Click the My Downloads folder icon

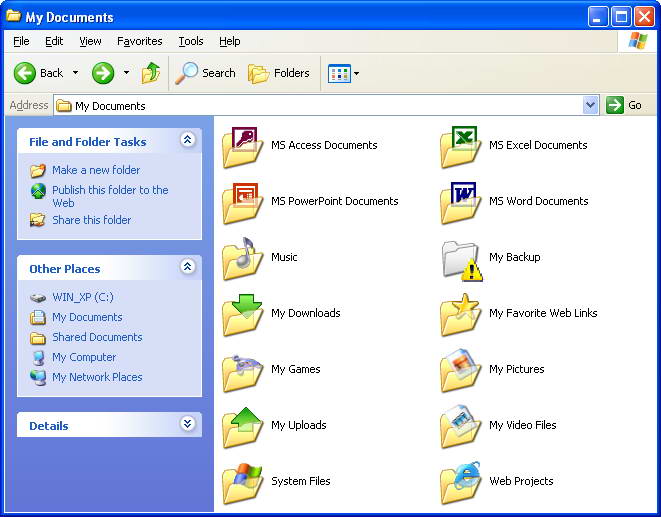tap(242, 315)
